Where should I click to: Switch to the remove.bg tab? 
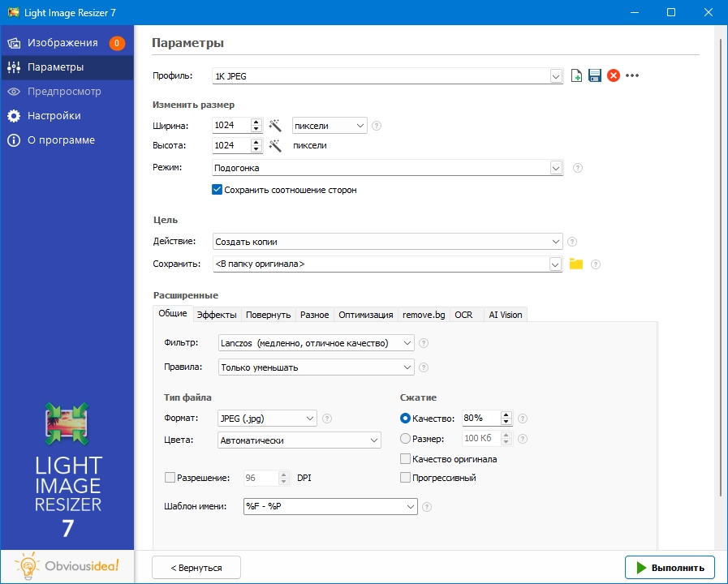(424, 315)
